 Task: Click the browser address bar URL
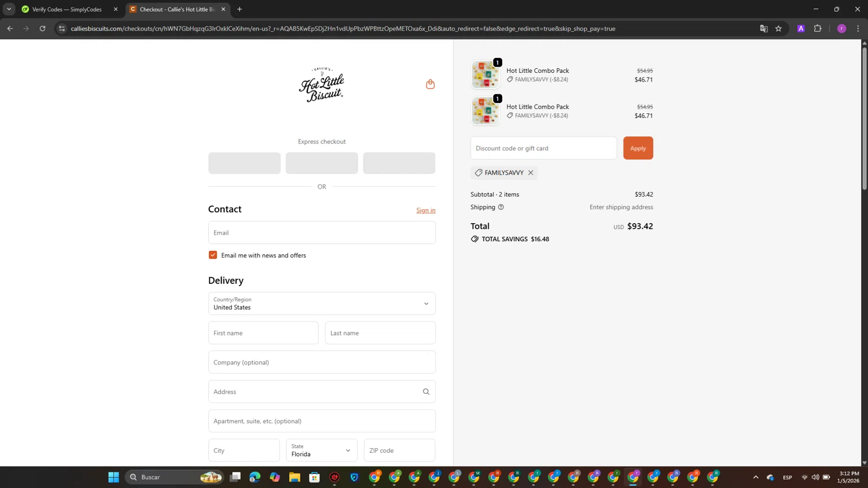(x=343, y=28)
